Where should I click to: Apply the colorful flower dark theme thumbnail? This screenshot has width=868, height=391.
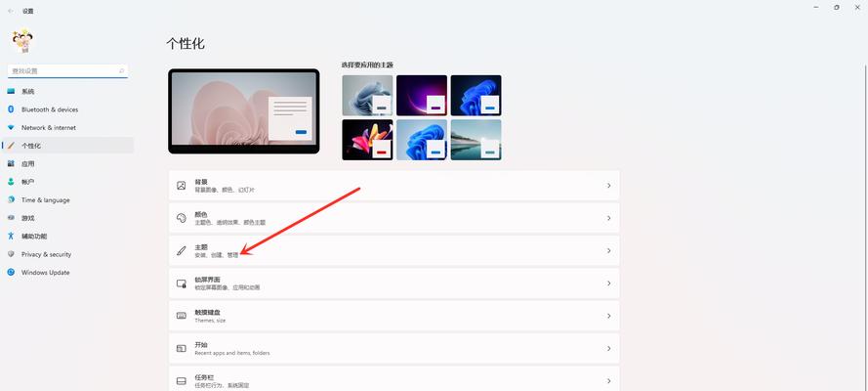pos(367,140)
